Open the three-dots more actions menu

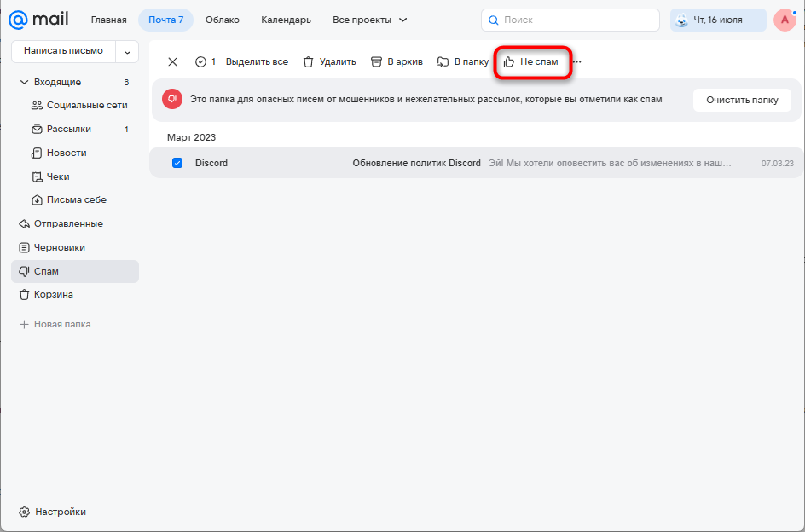click(x=577, y=61)
